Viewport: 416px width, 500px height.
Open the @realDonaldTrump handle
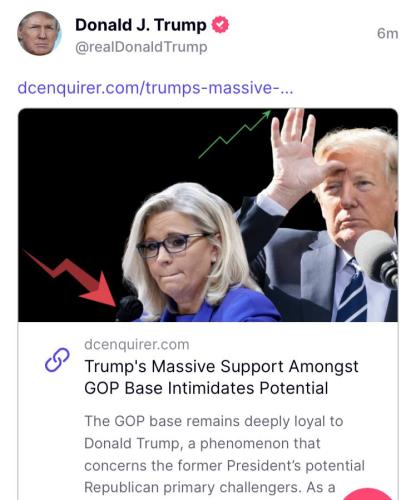[141, 47]
